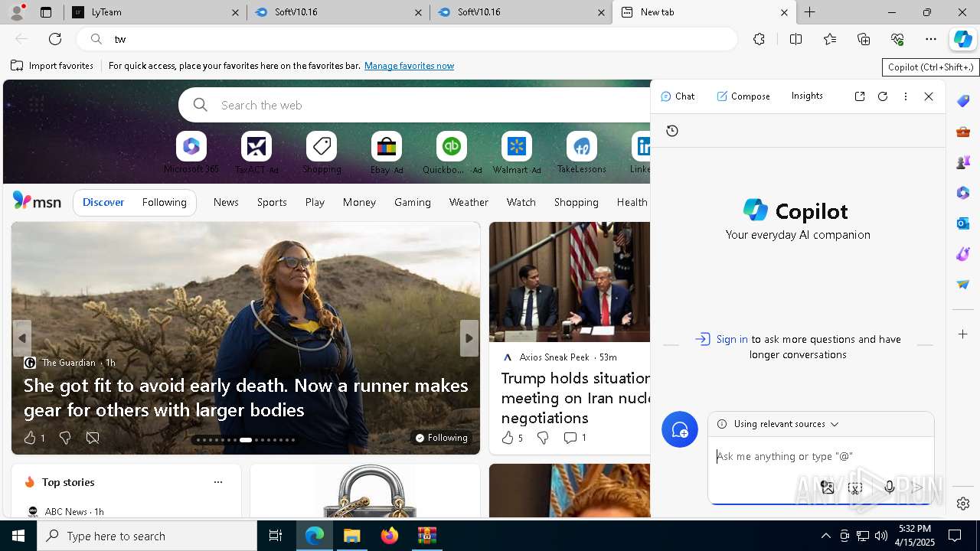Click Import favorites button
The image size is (980, 551).
click(x=52, y=66)
